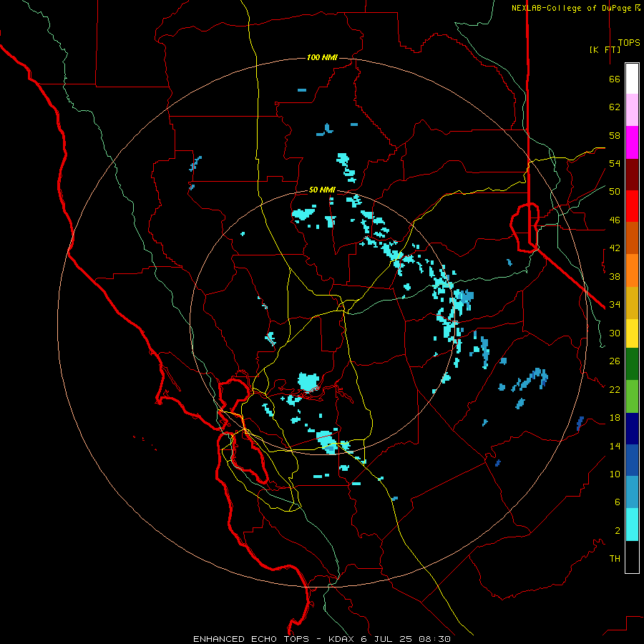The image size is (644, 644).
Task: Click the 100 NMI range ring label
Action: point(322,57)
